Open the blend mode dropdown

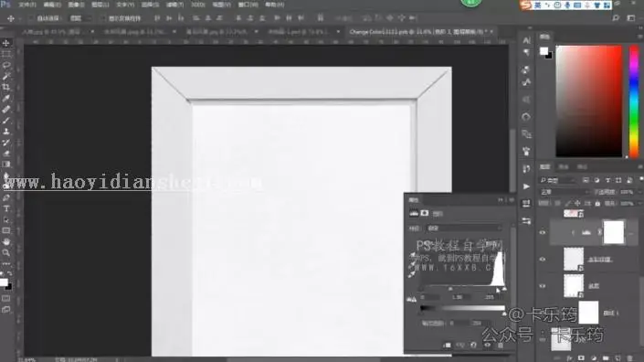pos(564,192)
